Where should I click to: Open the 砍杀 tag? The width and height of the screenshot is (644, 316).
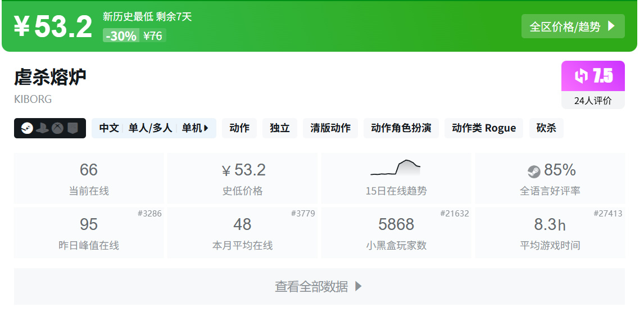click(546, 128)
